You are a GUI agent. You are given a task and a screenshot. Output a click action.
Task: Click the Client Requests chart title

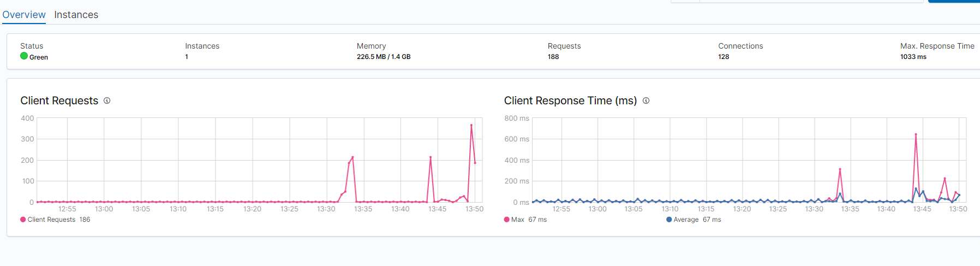[59, 101]
